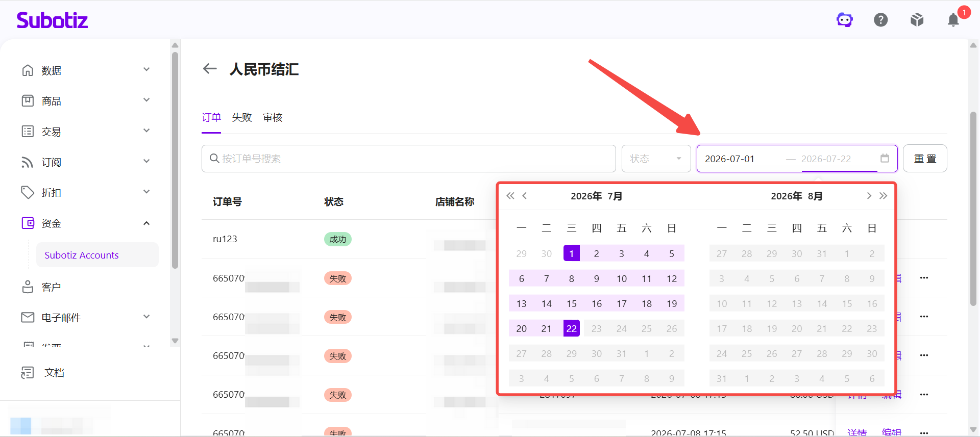Click the main page vertical scrollbar
Viewport: 980px width, 437px height.
(973, 209)
